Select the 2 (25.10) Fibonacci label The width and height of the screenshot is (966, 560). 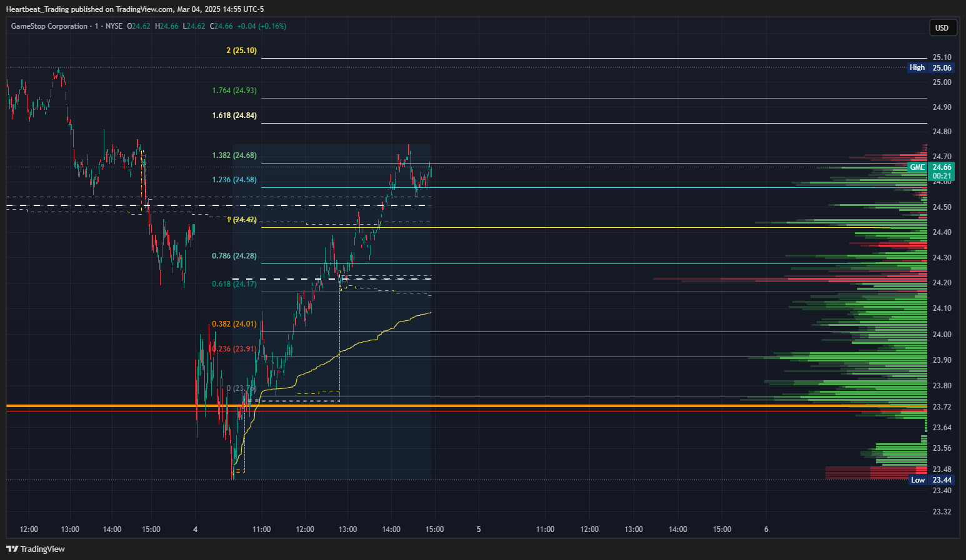click(241, 51)
